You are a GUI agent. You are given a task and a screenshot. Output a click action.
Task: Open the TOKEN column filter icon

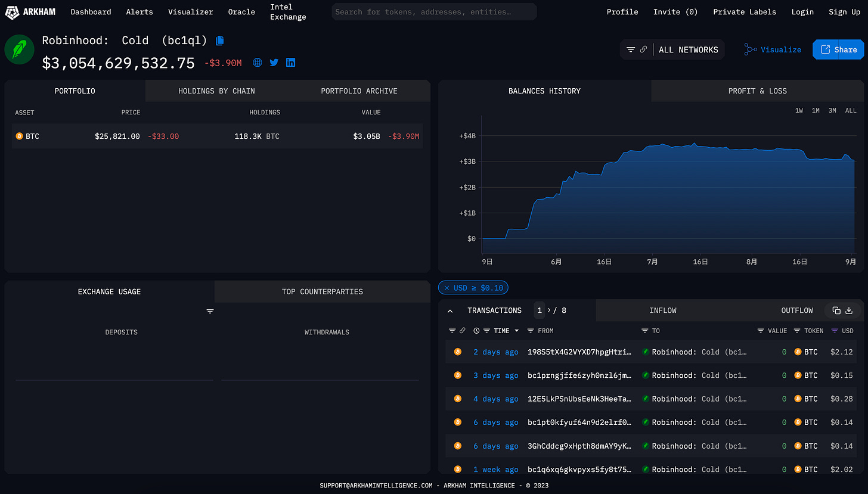[x=798, y=331]
